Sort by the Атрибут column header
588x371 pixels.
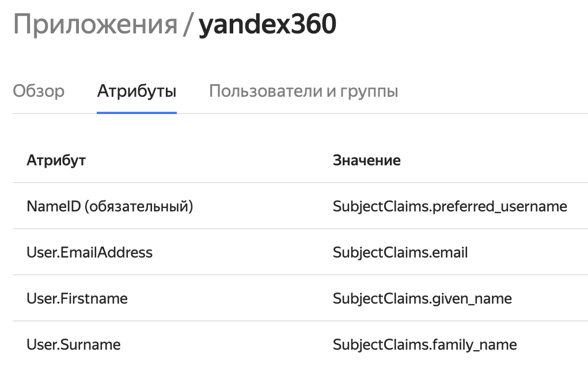[x=56, y=160]
